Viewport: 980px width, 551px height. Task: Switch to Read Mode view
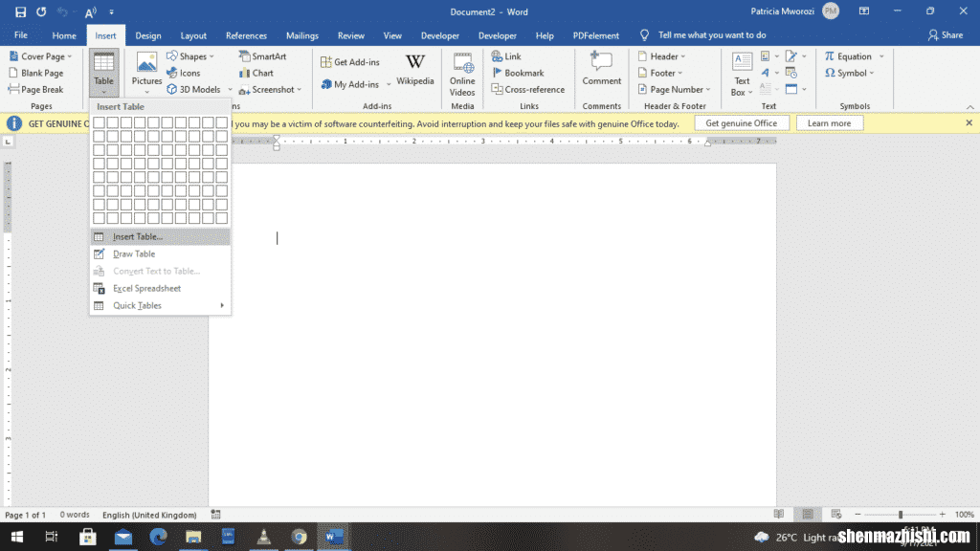pos(779,514)
